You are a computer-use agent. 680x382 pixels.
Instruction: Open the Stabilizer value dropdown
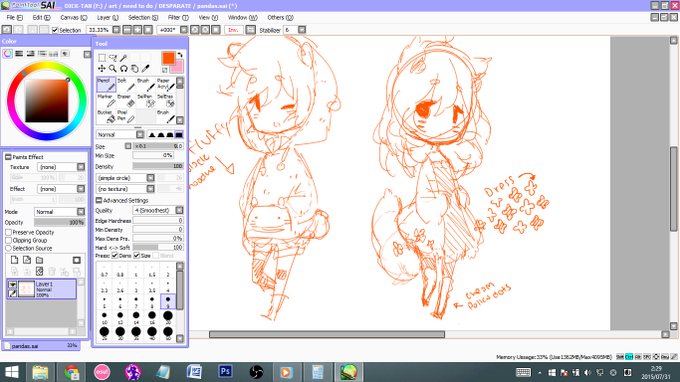302,30
